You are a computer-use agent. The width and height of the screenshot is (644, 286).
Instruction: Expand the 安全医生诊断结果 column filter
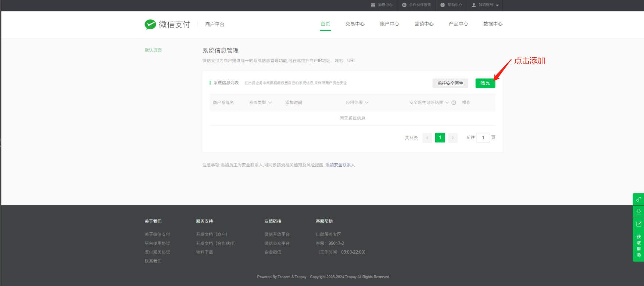[447, 103]
